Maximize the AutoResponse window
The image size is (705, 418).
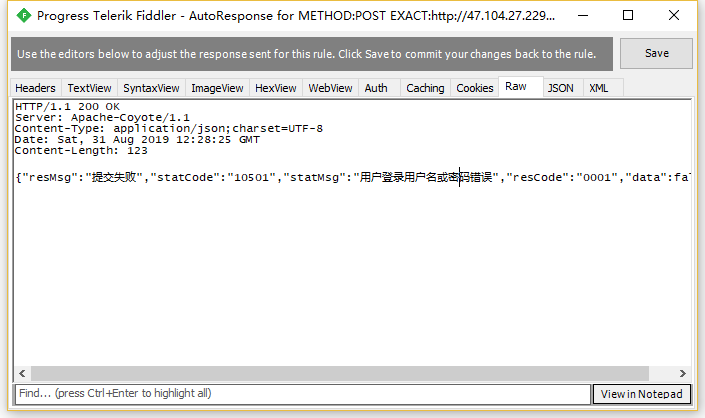(x=628, y=16)
